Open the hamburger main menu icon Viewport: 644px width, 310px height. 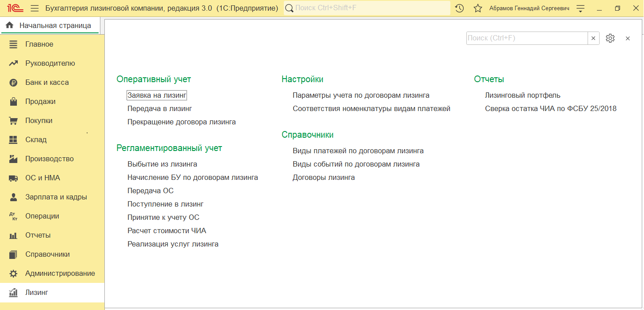[x=35, y=8]
